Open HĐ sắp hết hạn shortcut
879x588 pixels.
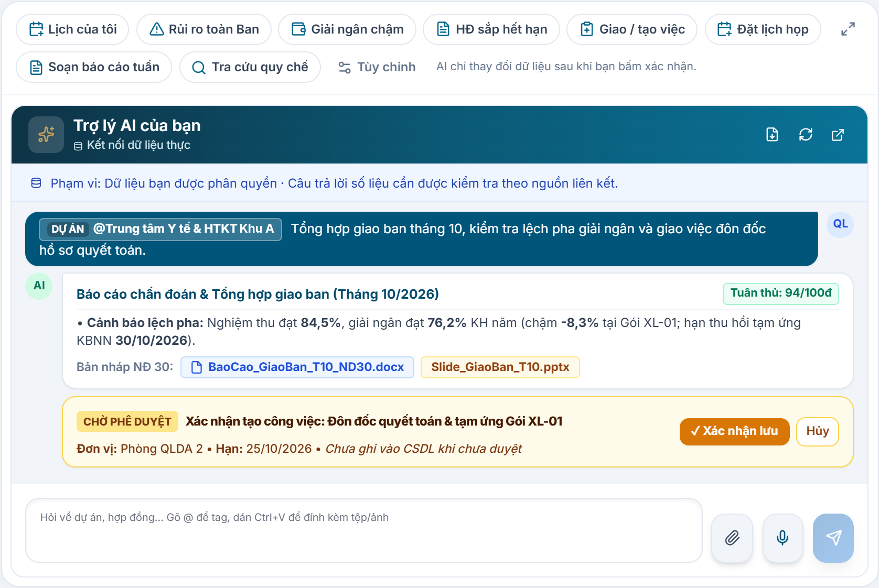(491, 29)
